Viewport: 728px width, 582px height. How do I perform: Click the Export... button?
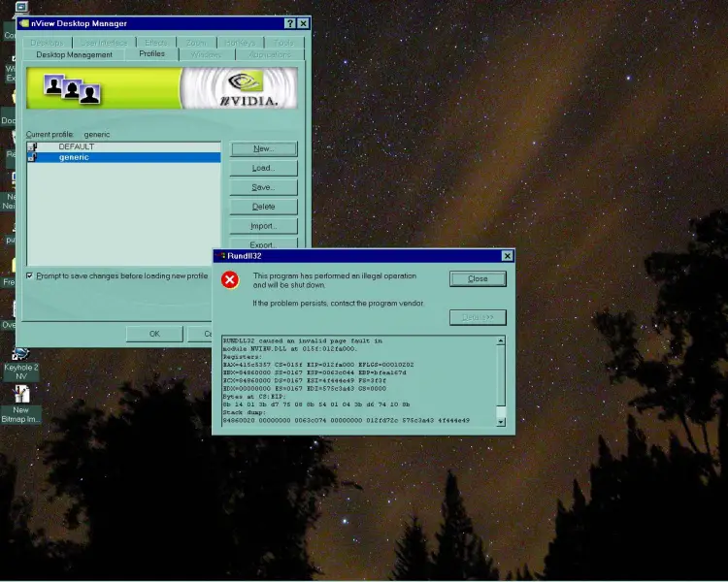tap(264, 243)
